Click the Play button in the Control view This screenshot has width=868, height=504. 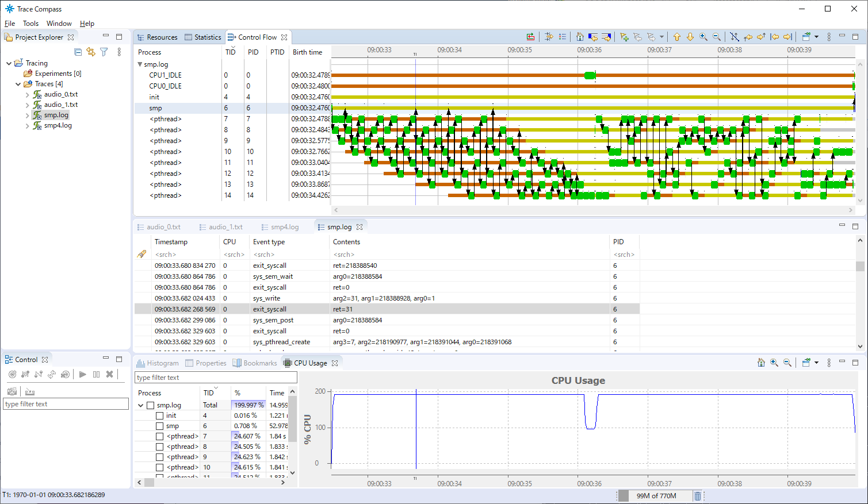click(83, 375)
